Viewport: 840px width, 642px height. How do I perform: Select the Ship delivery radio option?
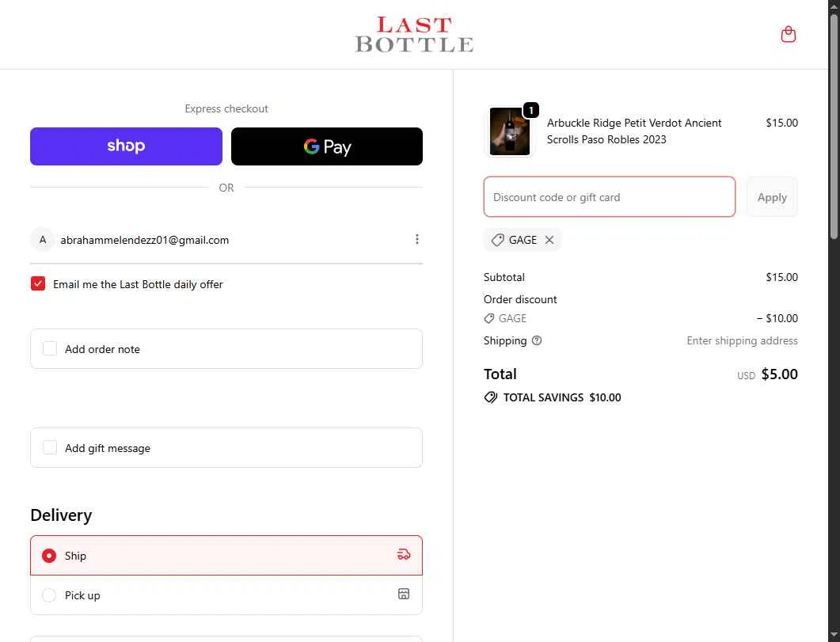49,556
